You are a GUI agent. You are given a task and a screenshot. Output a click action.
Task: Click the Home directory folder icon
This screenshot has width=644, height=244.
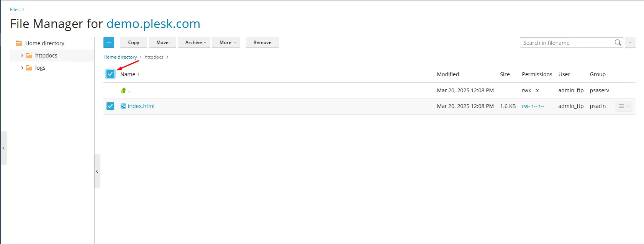[19, 43]
